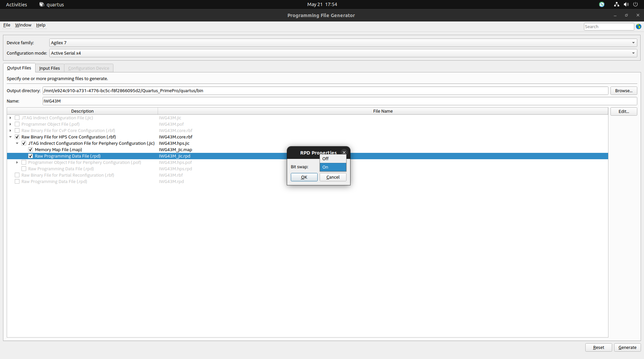Open the File menu

pyautogui.click(x=7, y=25)
